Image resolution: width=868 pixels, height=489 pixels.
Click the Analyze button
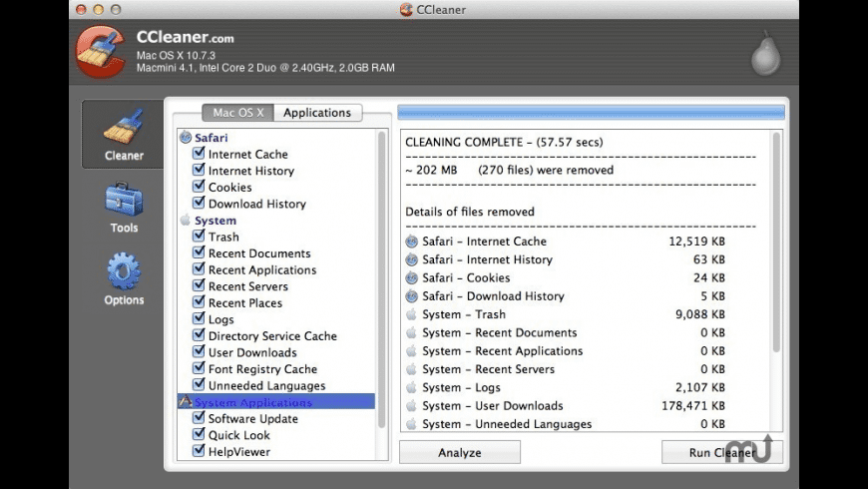[460, 452]
